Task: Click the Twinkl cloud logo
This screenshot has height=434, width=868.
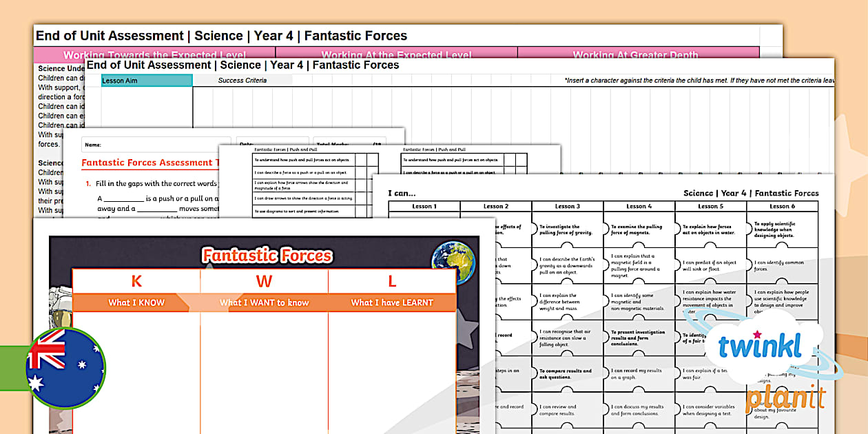Action: coord(761,348)
